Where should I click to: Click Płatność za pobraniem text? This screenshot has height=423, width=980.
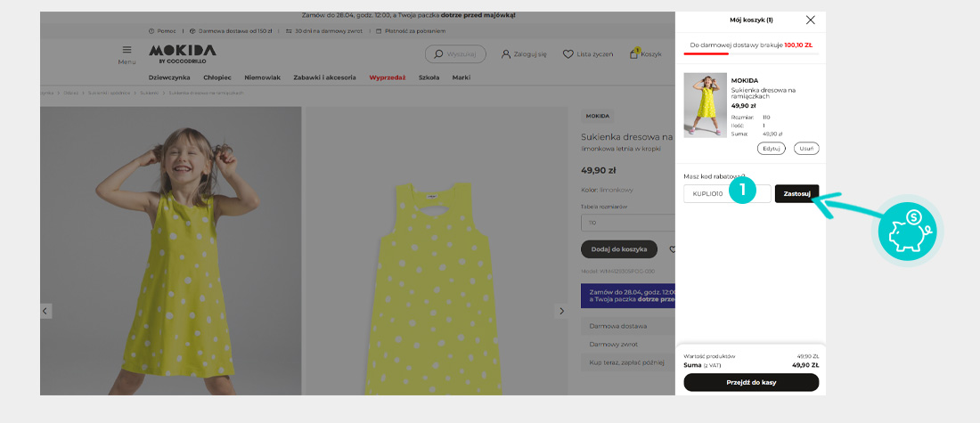coord(415,30)
